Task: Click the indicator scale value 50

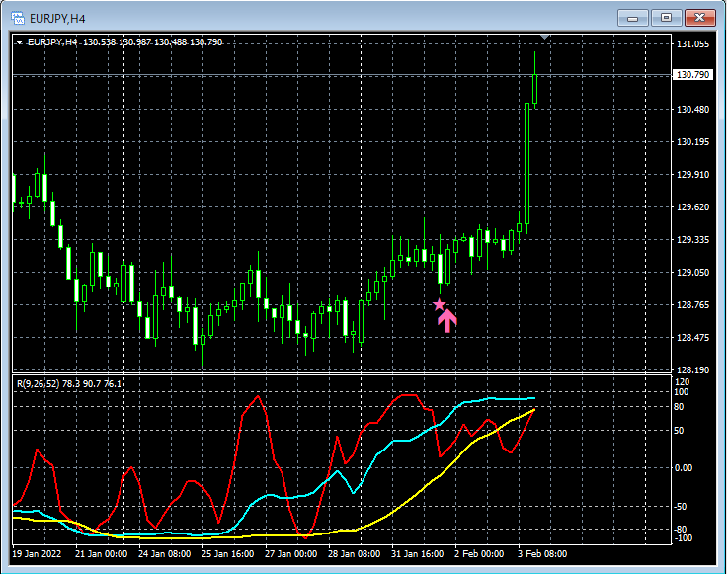Action: (679, 431)
